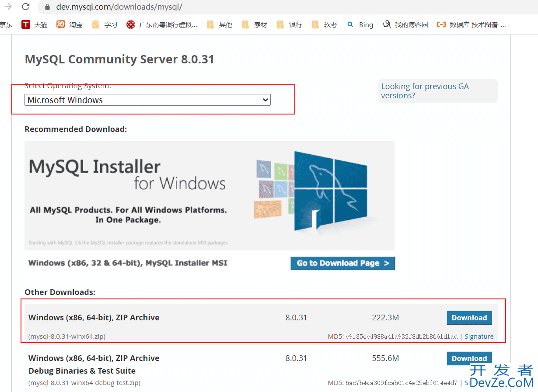Viewport: 538px width, 392px height.
Task: Click the address bar URL dev.mysql.com/downloads/mysql/
Action: point(119,7)
